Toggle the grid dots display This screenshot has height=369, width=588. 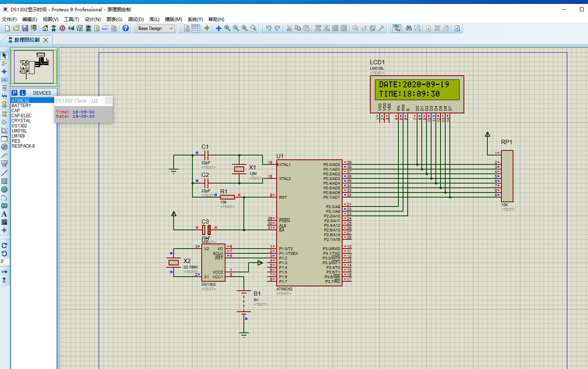(x=195, y=28)
